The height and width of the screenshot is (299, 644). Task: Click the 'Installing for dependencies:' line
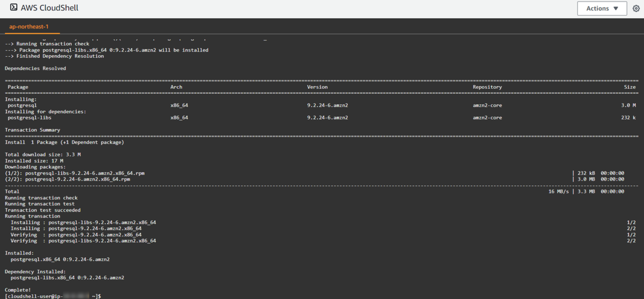tap(46, 111)
